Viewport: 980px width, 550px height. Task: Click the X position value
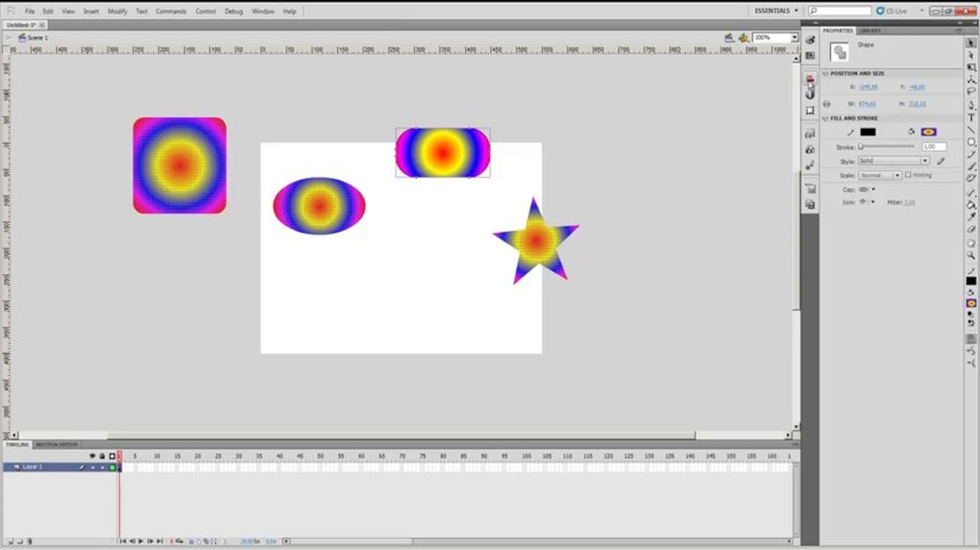[x=868, y=87]
